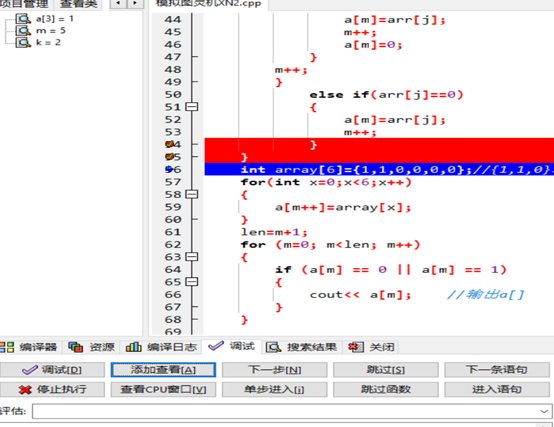This screenshot has height=427, width=554.
Task: Select the .cpp file editor tab
Action: 208,4
